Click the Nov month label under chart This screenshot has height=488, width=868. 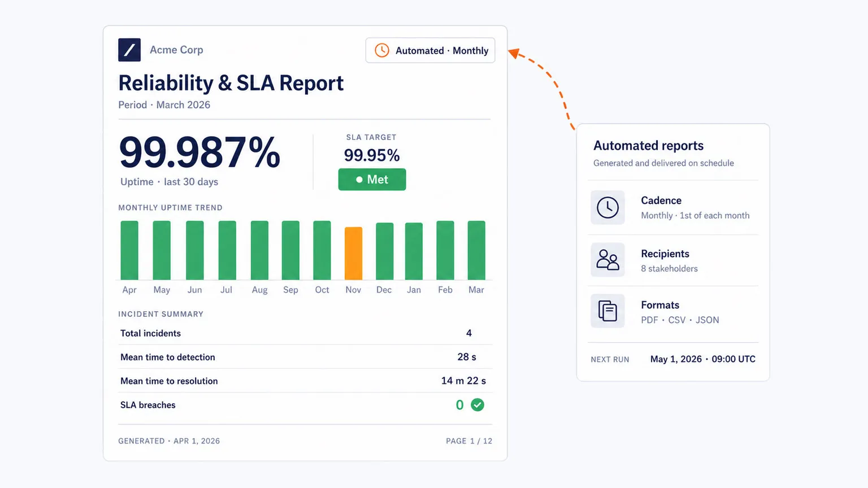point(353,290)
